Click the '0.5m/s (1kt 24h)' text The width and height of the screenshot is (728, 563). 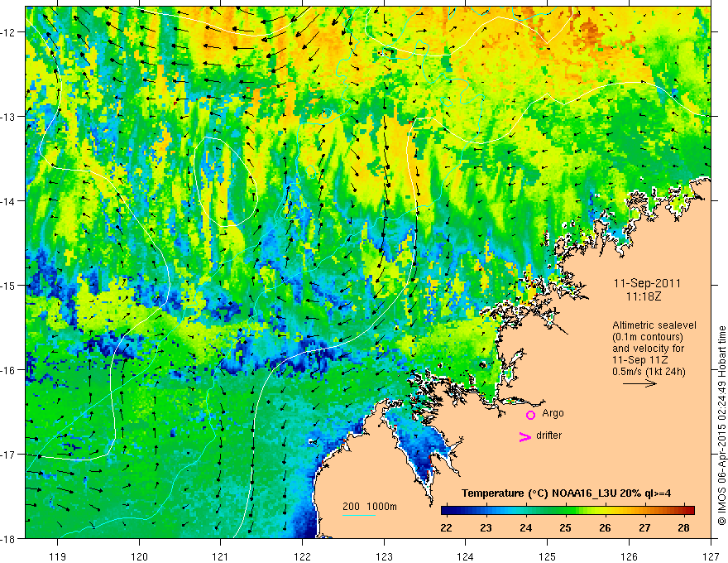[649, 372]
